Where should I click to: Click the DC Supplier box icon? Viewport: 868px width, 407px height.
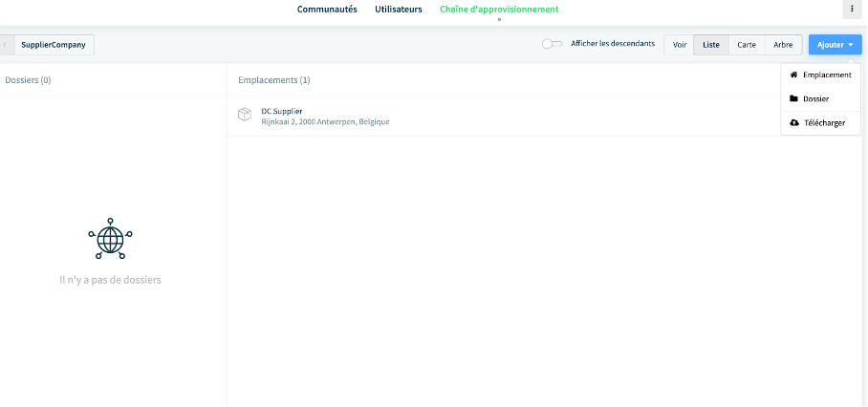(245, 115)
